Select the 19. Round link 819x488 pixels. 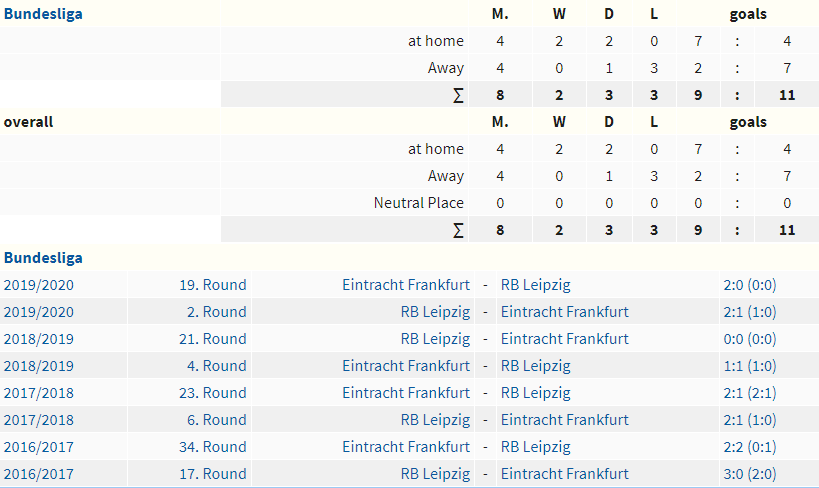pos(213,285)
